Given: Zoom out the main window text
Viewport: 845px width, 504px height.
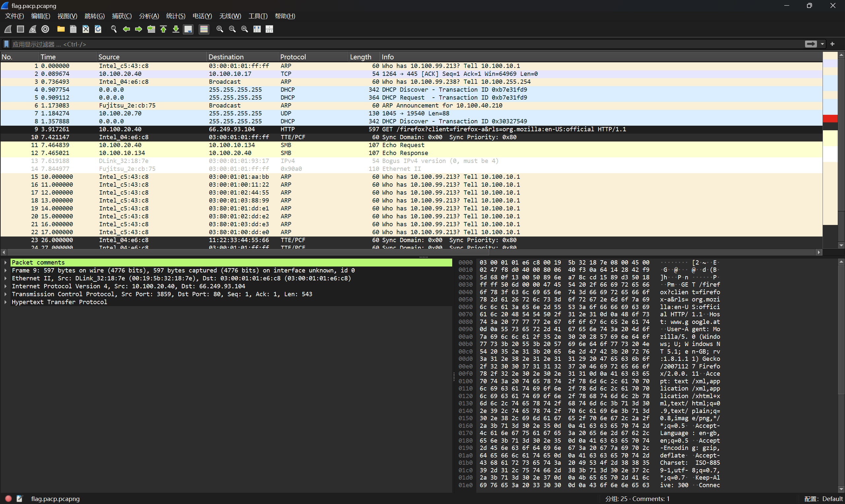Looking at the screenshot, I should 232,29.
